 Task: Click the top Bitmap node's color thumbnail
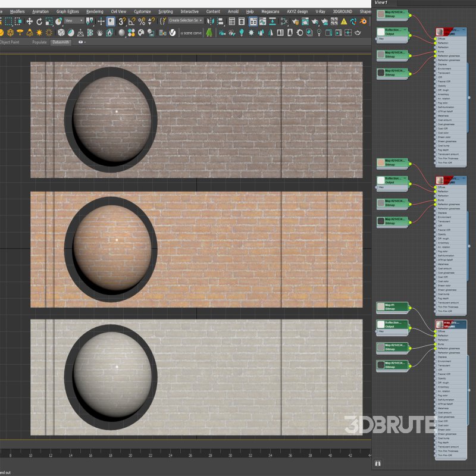click(381, 13)
